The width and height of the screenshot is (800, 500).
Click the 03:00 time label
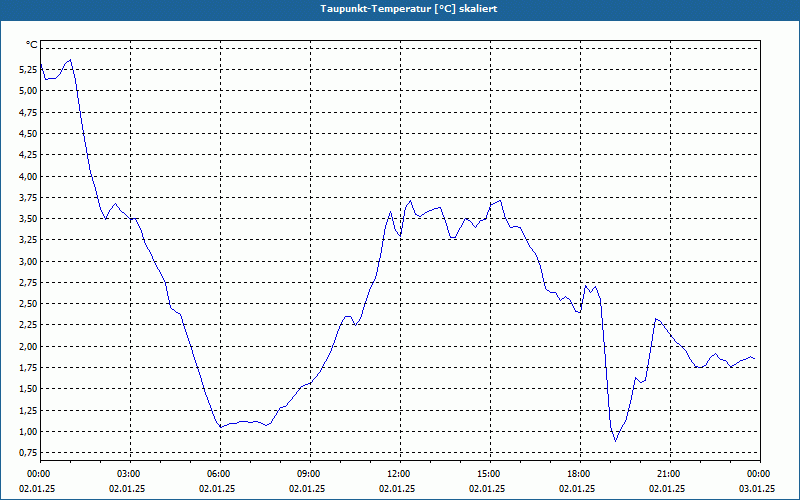(x=127, y=474)
